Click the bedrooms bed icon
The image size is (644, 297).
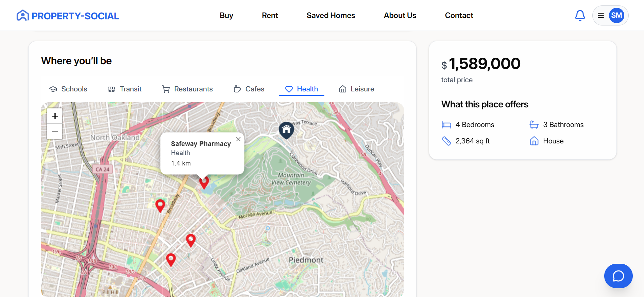[x=446, y=125]
